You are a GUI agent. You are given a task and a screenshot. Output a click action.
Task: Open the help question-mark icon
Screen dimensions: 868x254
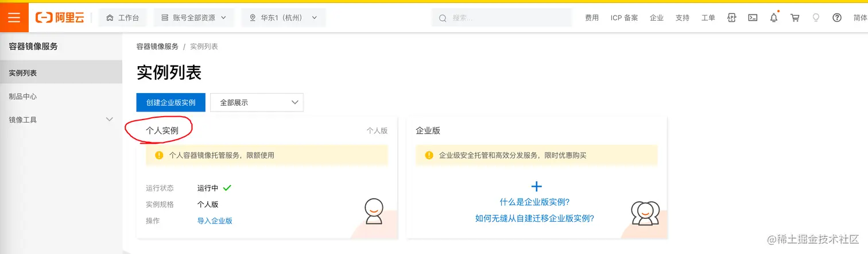coord(837,18)
